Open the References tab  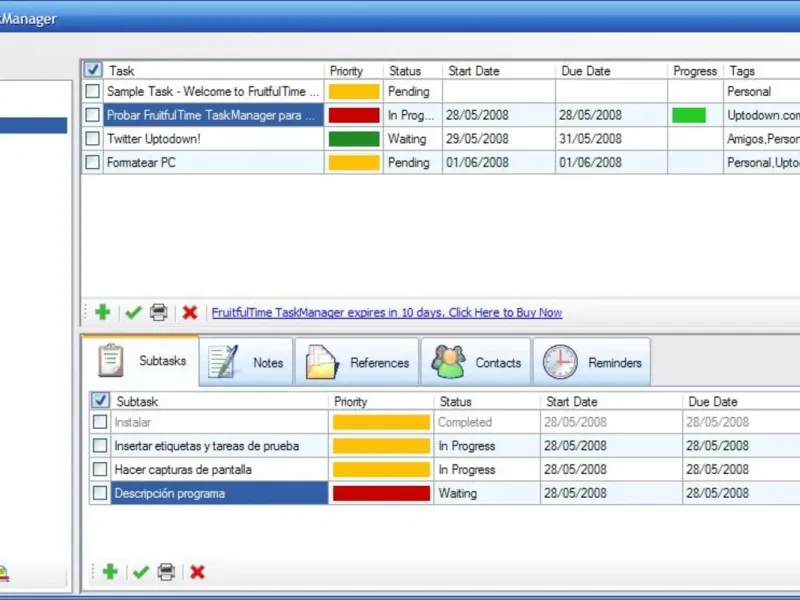(x=357, y=362)
